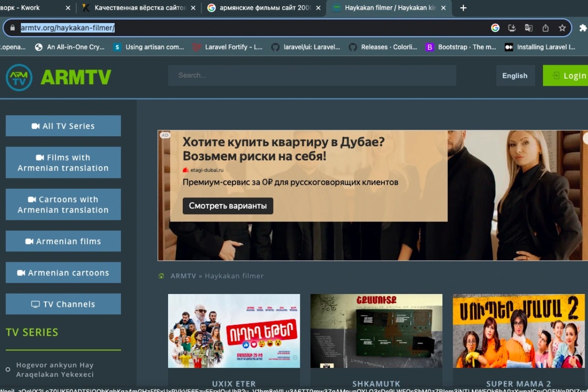Click the share page icon
This screenshot has width=588, height=392.
(545, 28)
